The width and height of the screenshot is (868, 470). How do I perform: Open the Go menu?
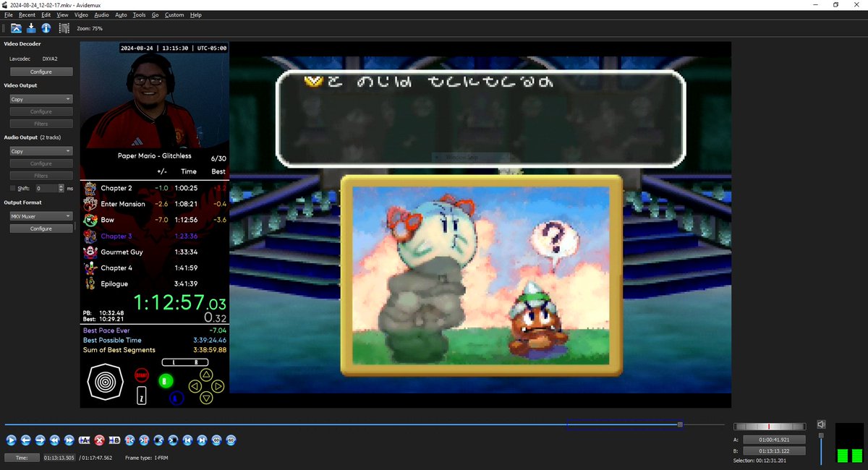pyautogui.click(x=155, y=14)
